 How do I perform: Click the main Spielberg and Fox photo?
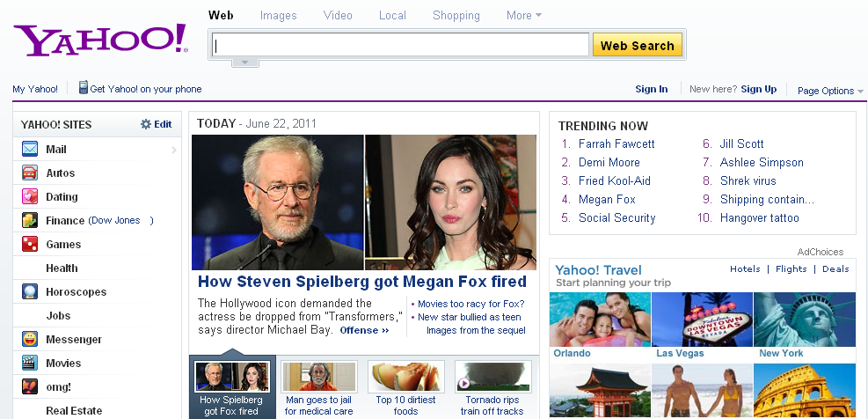pos(364,202)
